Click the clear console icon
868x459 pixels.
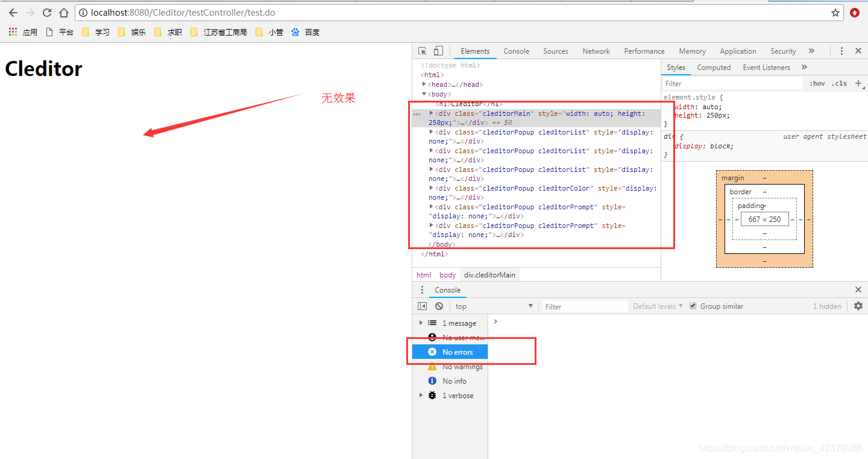point(438,306)
